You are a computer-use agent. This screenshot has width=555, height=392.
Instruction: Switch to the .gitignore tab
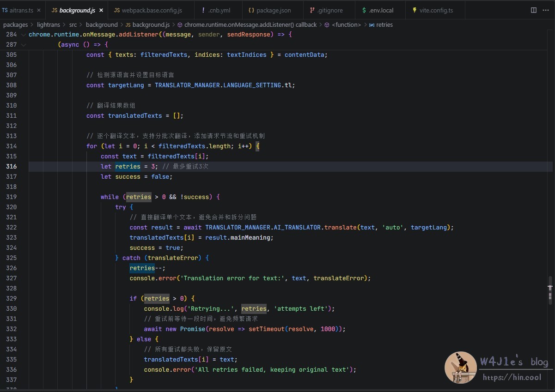click(328, 10)
